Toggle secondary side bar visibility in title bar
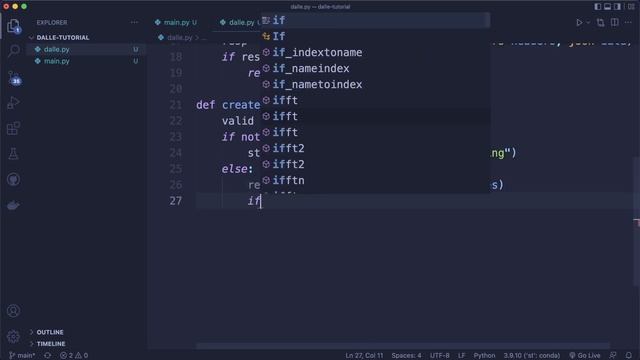This screenshot has width=640, height=360. tap(618, 7)
